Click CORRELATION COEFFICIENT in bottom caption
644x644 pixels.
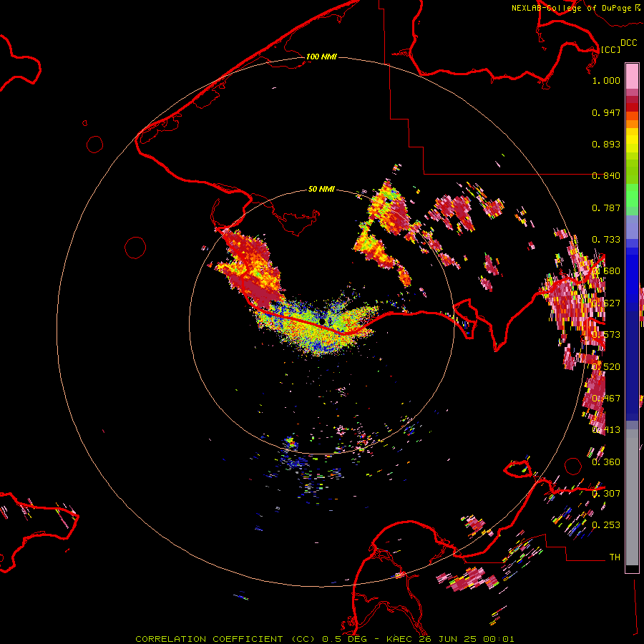tap(209, 639)
